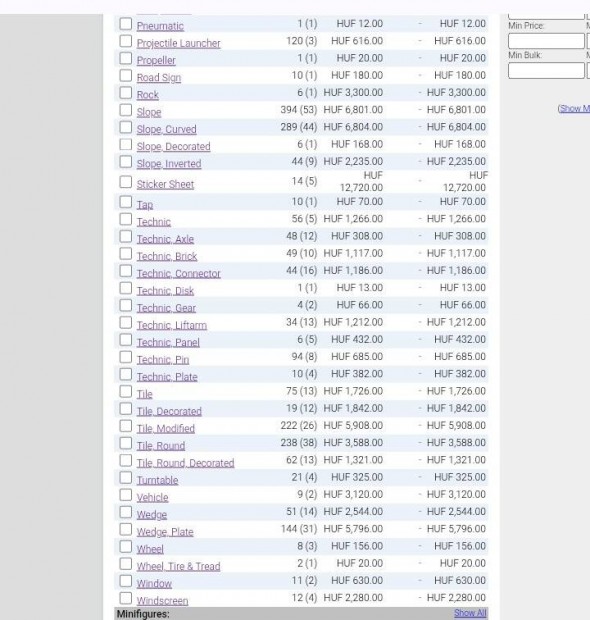
Task: Open the Technic, Liftarm link
Action: point(172,325)
